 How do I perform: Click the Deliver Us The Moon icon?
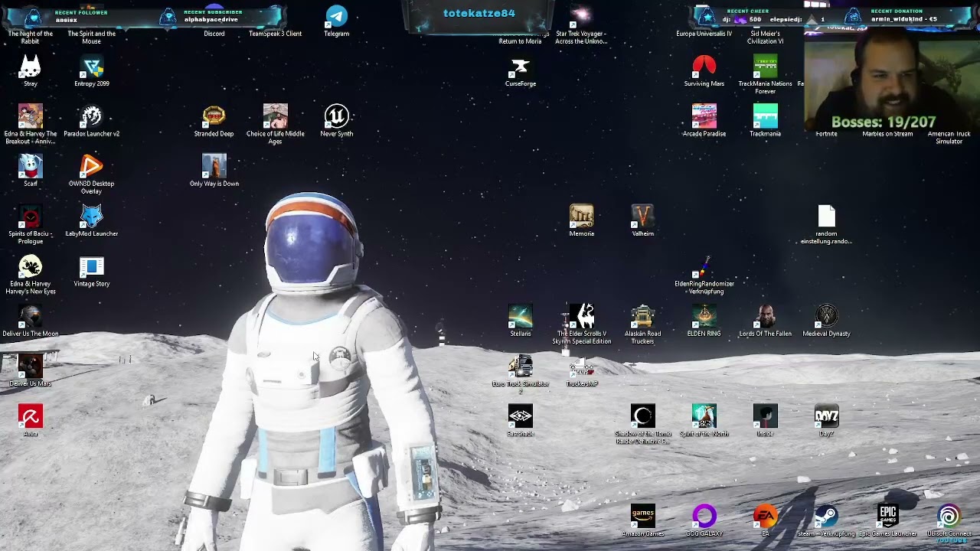[x=31, y=316]
